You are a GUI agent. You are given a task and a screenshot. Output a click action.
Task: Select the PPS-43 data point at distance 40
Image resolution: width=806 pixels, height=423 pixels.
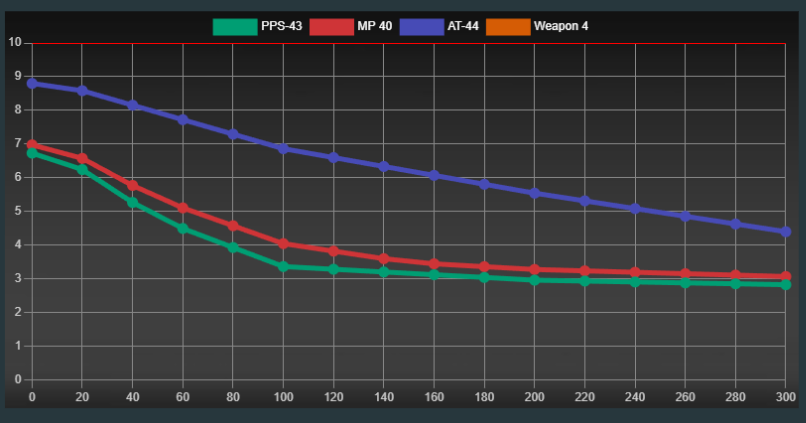132,203
